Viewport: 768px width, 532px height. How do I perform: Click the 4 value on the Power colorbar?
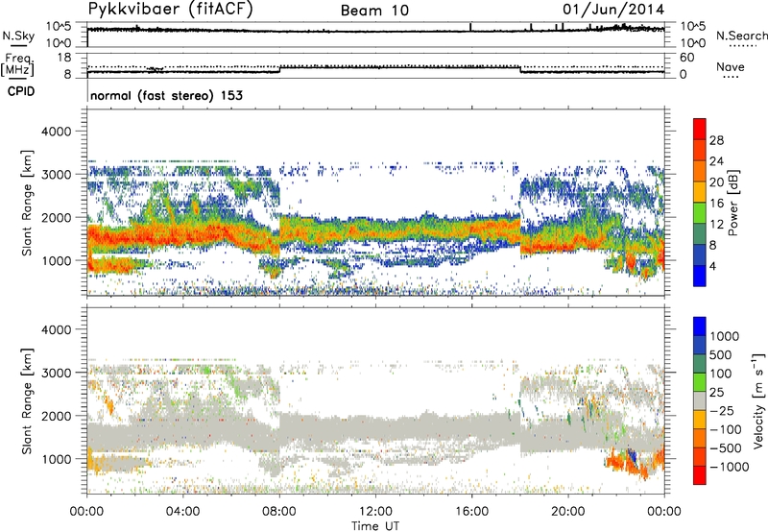tap(712, 267)
